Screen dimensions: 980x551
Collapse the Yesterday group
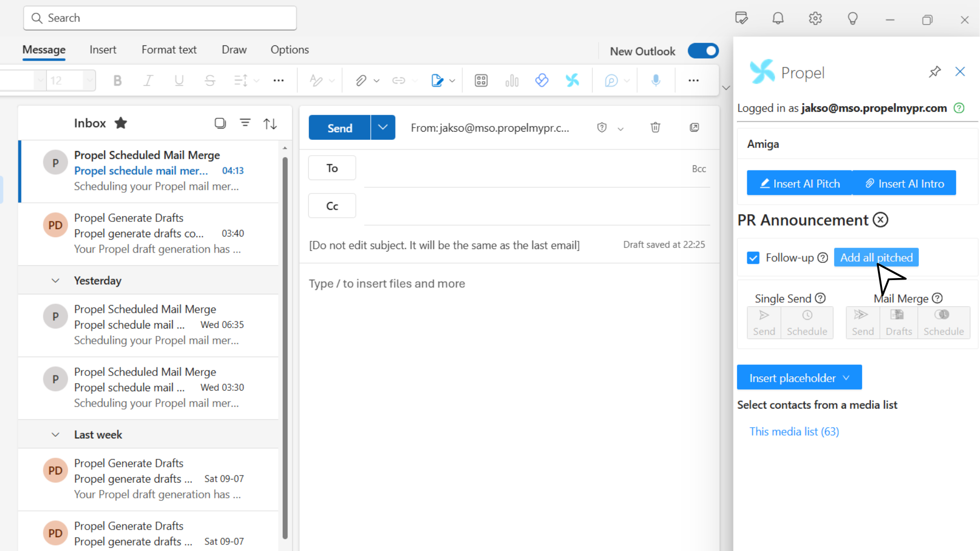click(x=55, y=281)
